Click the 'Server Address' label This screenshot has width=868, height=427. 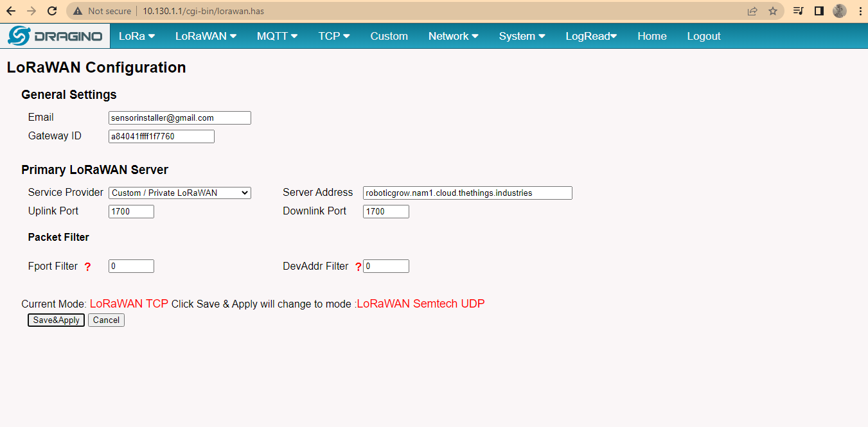pyautogui.click(x=318, y=192)
